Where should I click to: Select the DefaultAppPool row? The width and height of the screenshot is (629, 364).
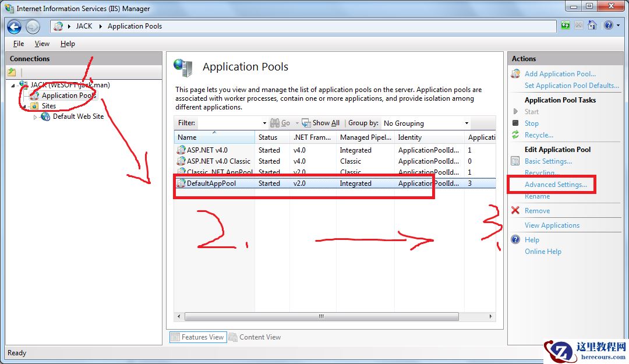coord(335,183)
